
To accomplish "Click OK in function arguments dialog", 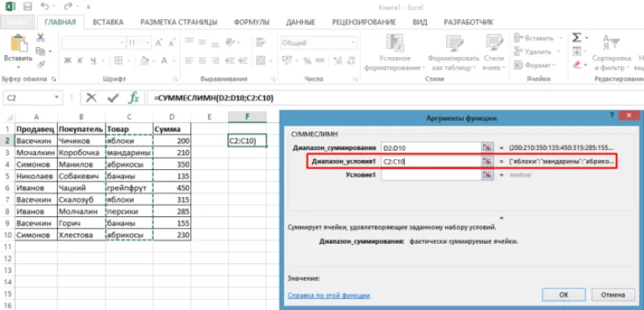I will [563, 294].
